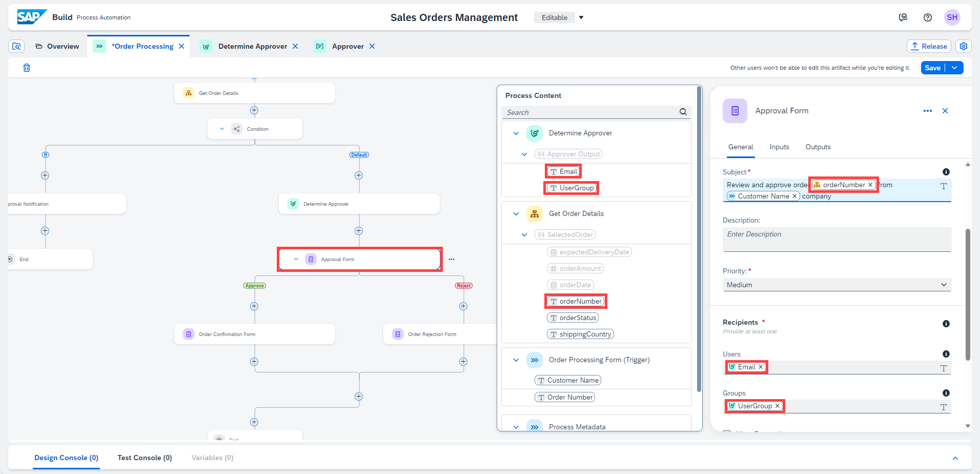Remove Email token from Users

pyautogui.click(x=761, y=367)
